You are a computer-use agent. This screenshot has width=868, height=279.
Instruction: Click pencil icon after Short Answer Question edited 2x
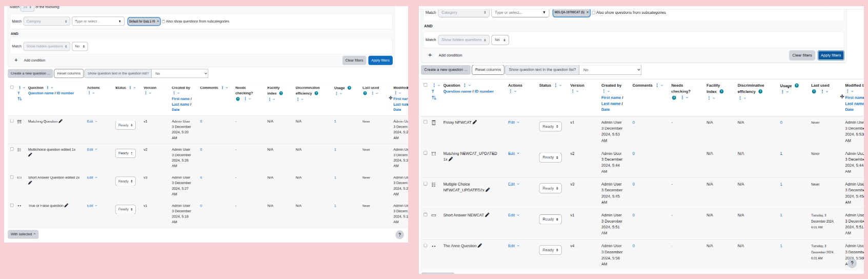pos(30,183)
